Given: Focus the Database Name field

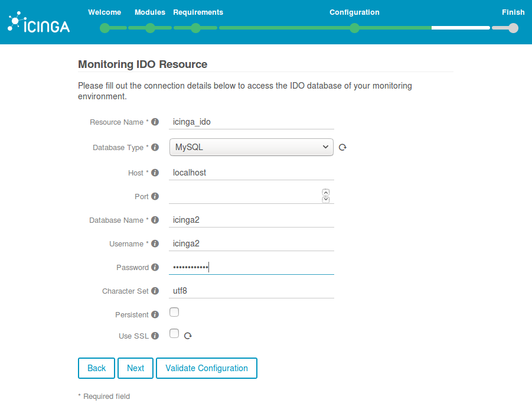Looking at the screenshot, I should pos(252,220).
